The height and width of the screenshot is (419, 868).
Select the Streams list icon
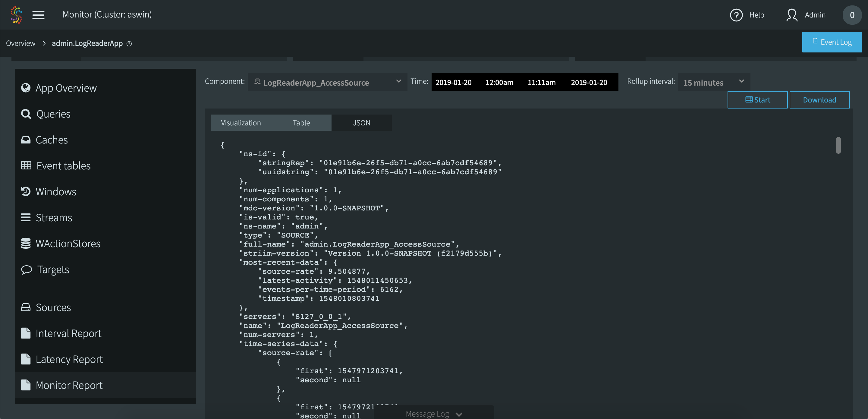tap(26, 217)
